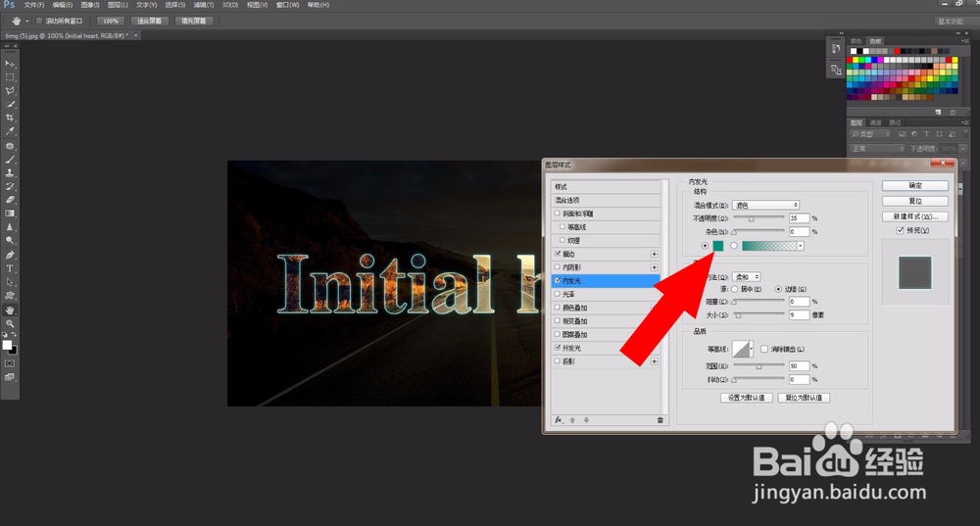Select the Clone Stamp tool
Viewport: 980px width, 526px height.
click(10, 173)
